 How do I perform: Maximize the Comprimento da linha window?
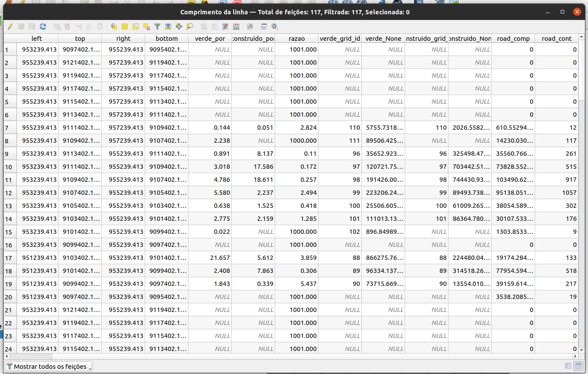pyautogui.click(x=562, y=12)
